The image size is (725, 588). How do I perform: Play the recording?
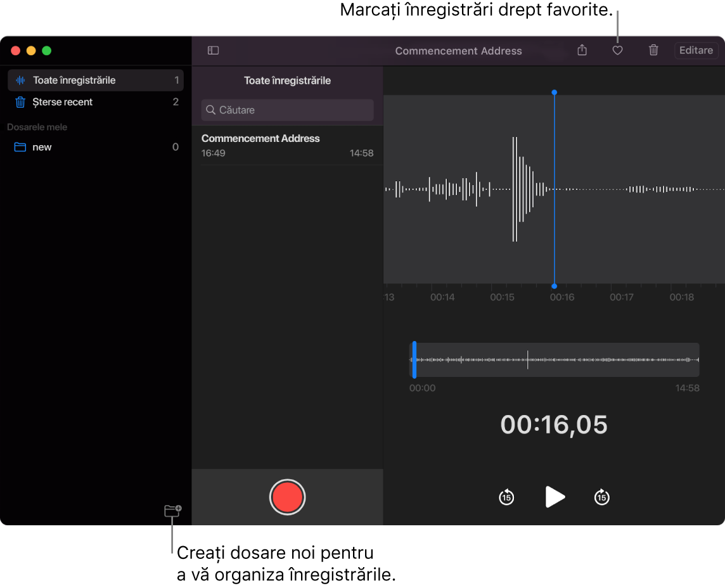pyautogui.click(x=554, y=497)
